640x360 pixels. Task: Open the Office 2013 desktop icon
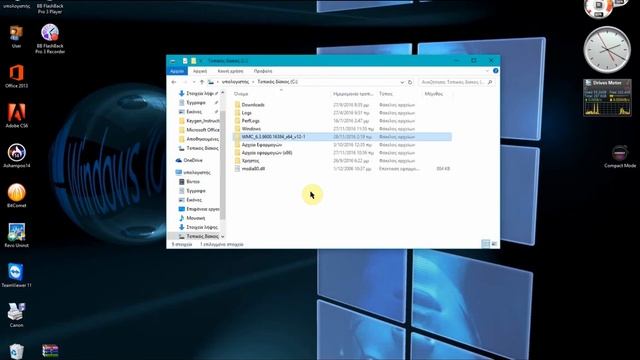(16, 76)
